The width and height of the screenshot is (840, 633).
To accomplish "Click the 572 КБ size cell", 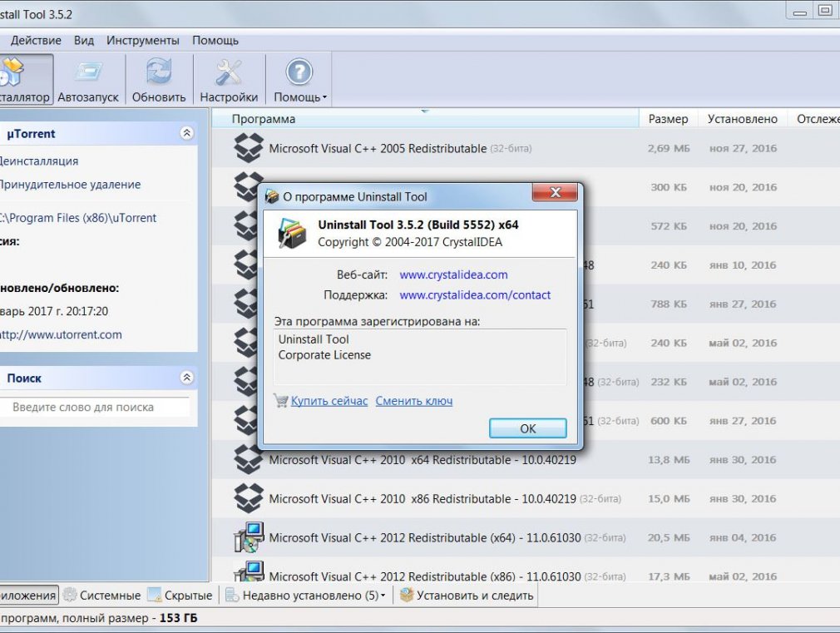I will coord(669,226).
